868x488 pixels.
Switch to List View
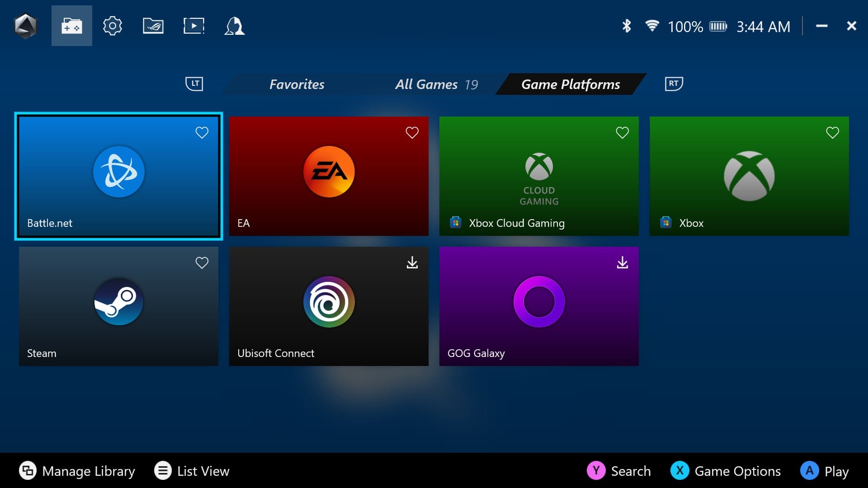click(192, 471)
